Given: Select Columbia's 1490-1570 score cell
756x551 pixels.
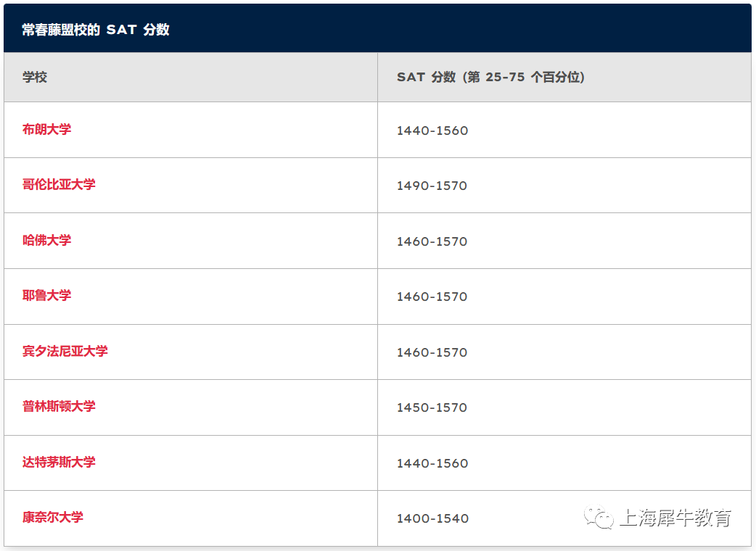Looking at the screenshot, I should (564, 186).
